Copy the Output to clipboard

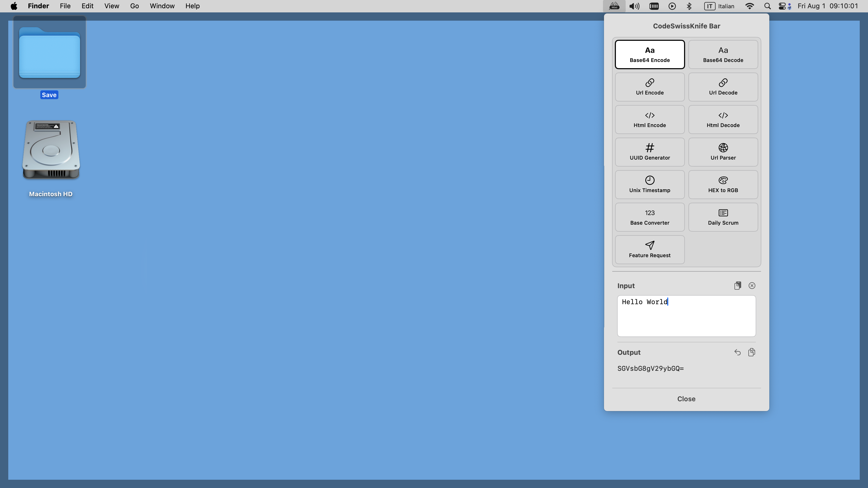click(751, 352)
